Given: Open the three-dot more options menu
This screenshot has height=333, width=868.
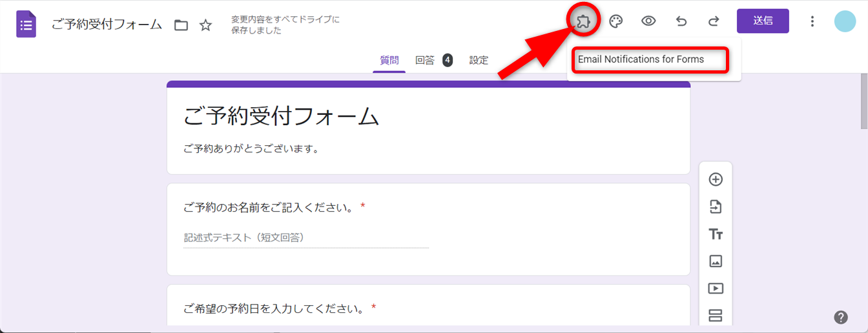Looking at the screenshot, I should (812, 21).
